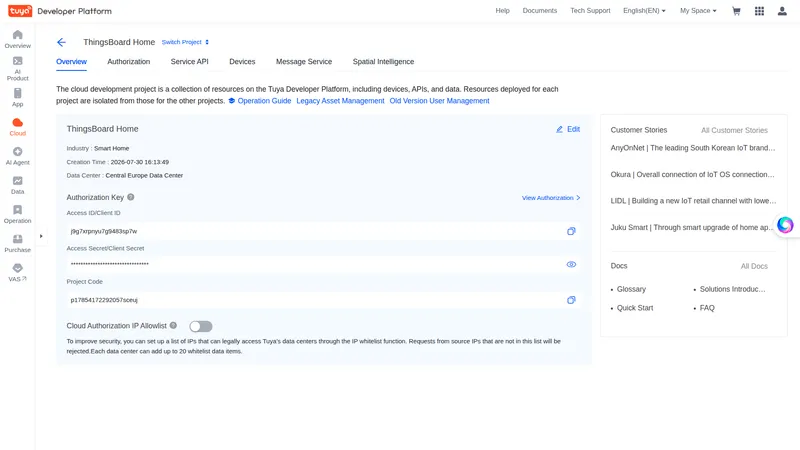Image resolution: width=800 pixels, height=450 pixels.
Task: Open the FAQ doc
Action: (707, 308)
